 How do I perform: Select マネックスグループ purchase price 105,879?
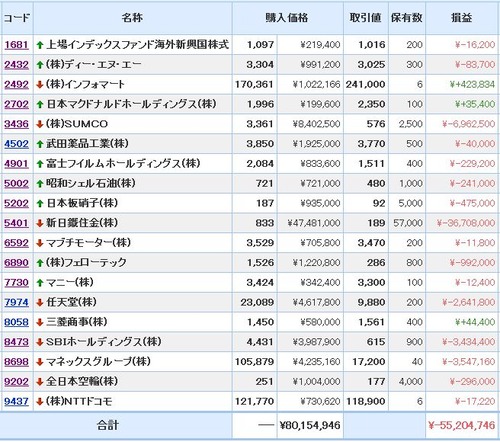coord(254,362)
